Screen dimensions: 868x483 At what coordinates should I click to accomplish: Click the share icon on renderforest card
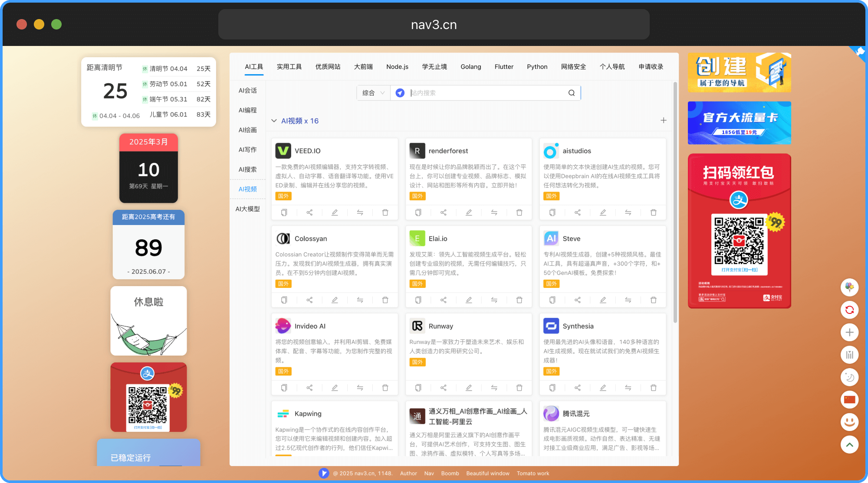coord(443,212)
